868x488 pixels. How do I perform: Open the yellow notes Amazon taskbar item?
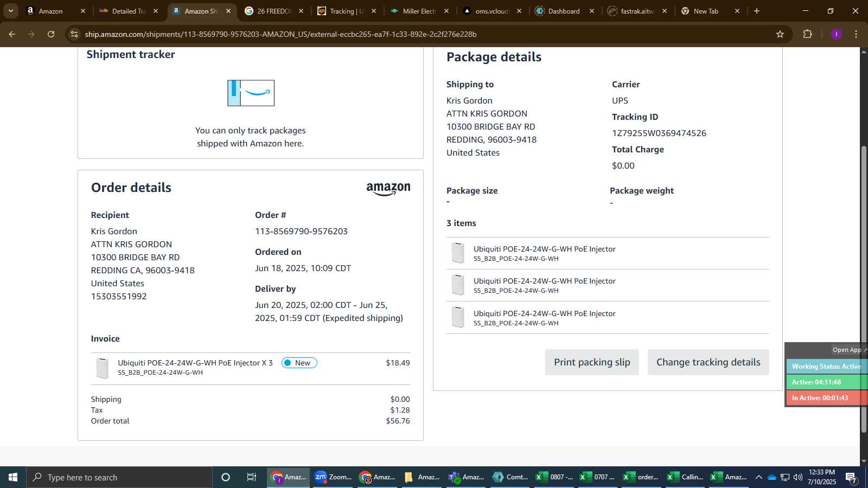(x=422, y=477)
